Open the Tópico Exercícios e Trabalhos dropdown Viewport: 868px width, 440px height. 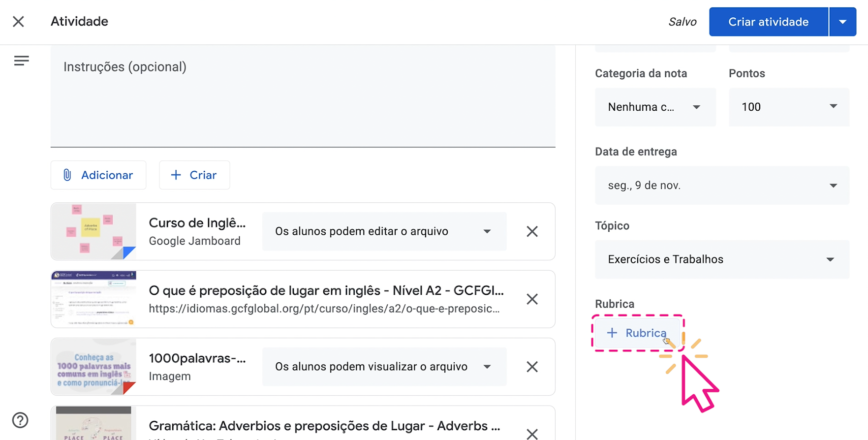(722, 259)
